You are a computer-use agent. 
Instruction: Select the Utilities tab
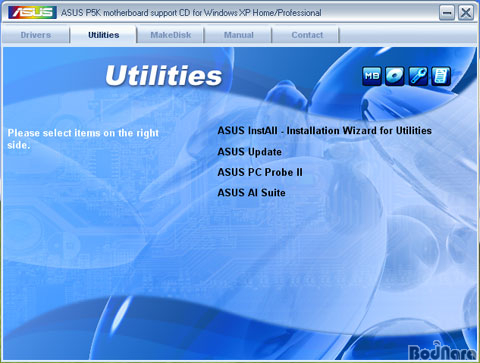(103, 35)
